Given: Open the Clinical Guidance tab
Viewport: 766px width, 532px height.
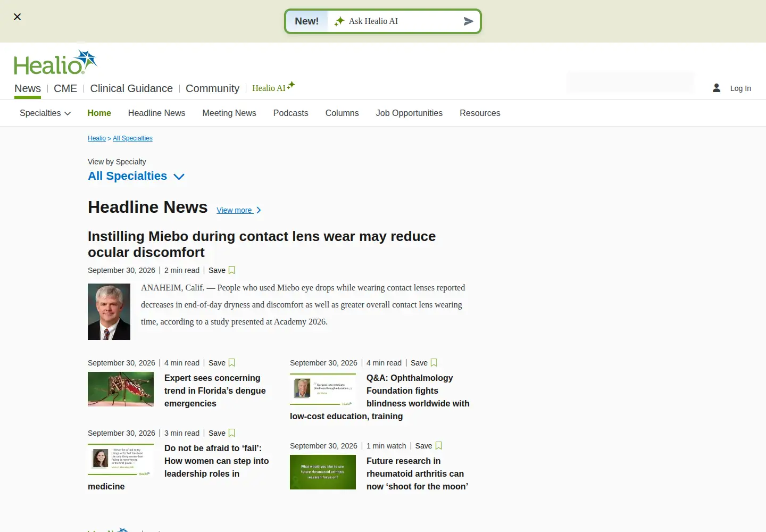Looking at the screenshot, I should pos(131,88).
